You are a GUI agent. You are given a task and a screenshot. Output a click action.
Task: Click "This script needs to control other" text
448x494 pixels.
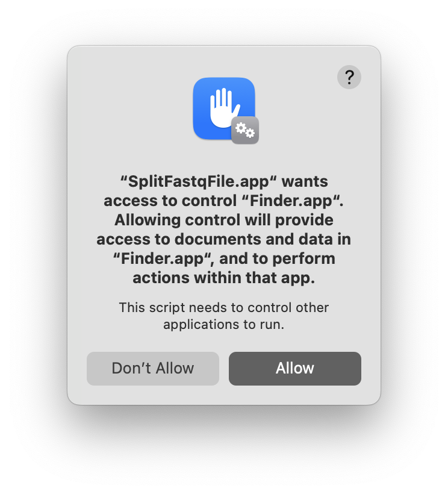(x=224, y=307)
